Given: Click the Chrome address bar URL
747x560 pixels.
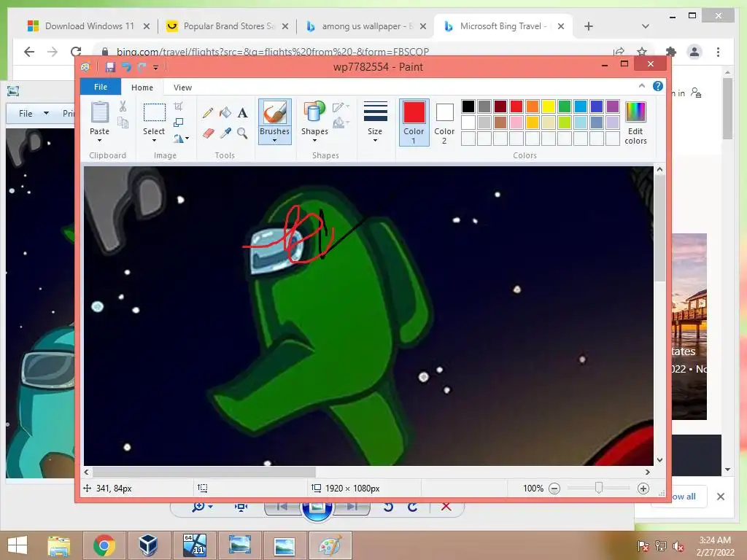Looking at the screenshot, I should pyautogui.click(x=273, y=52).
